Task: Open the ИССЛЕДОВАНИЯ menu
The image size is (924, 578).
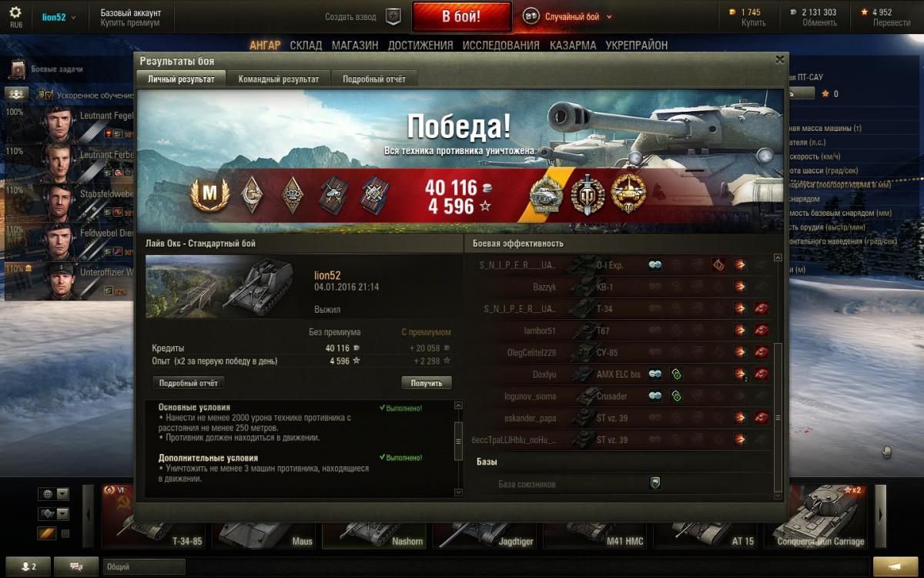Action: (500, 45)
